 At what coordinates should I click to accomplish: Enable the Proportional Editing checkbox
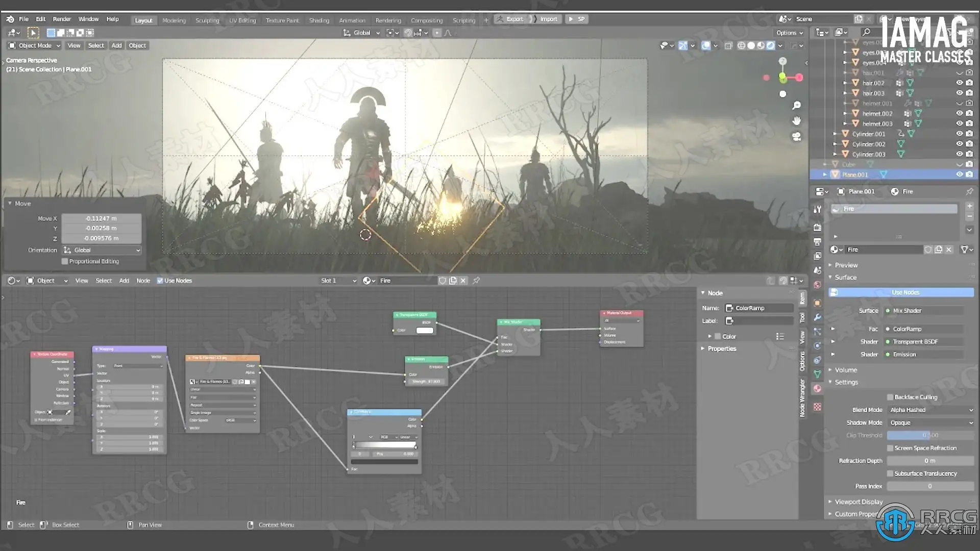(65, 261)
